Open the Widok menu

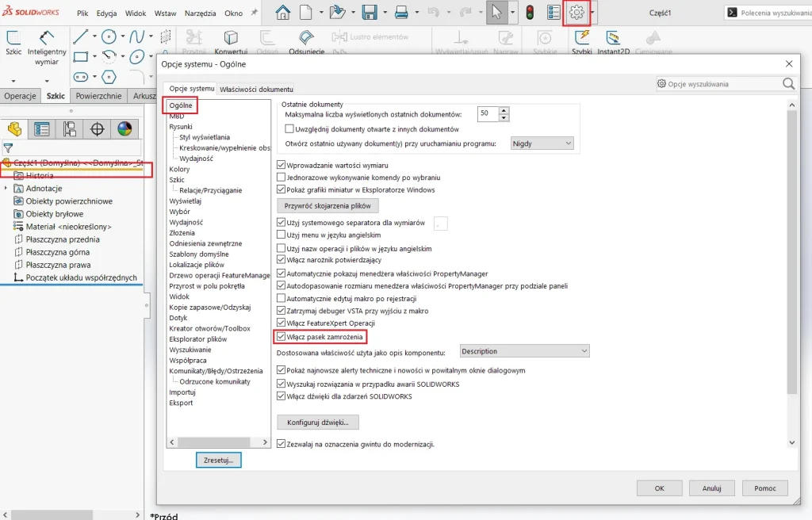point(136,13)
